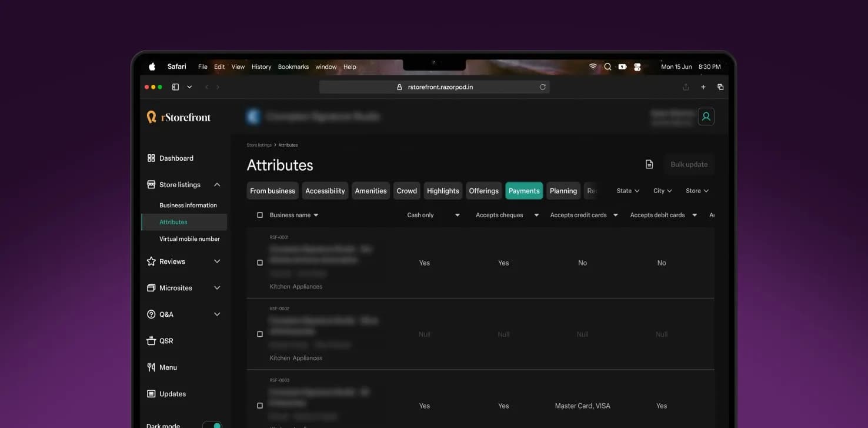This screenshot has height=428, width=868.
Task: Show the Safari tab overview
Action: [720, 87]
